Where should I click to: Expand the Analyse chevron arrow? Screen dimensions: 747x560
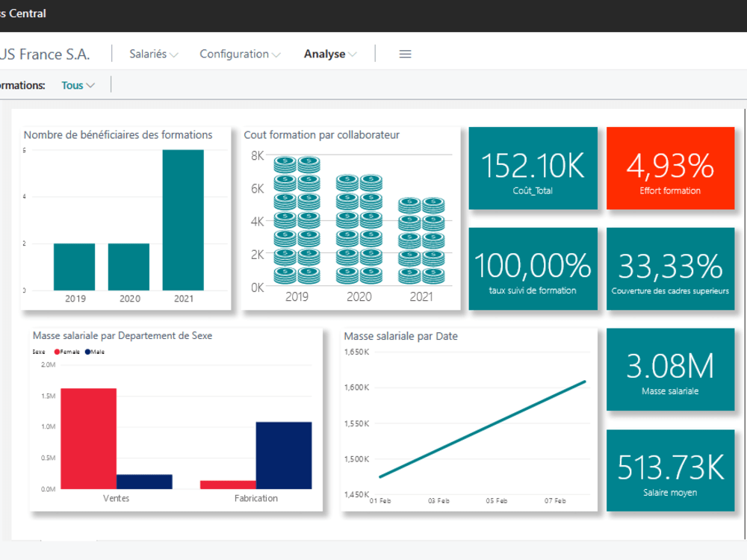coord(353,55)
